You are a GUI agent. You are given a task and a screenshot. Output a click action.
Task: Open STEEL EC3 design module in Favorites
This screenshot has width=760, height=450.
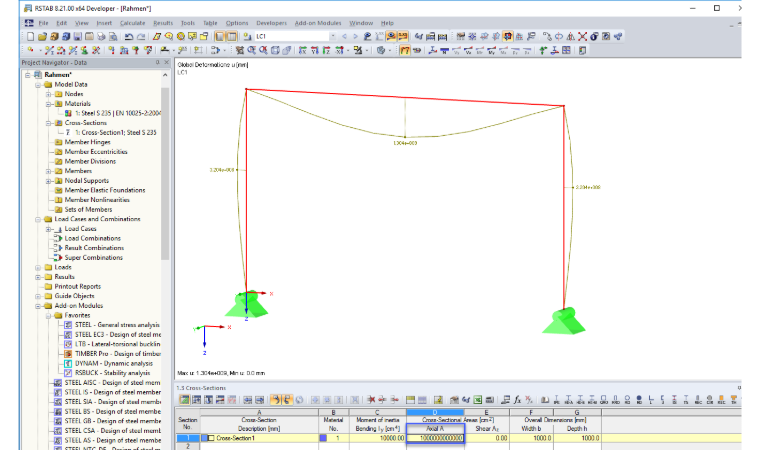click(x=118, y=335)
